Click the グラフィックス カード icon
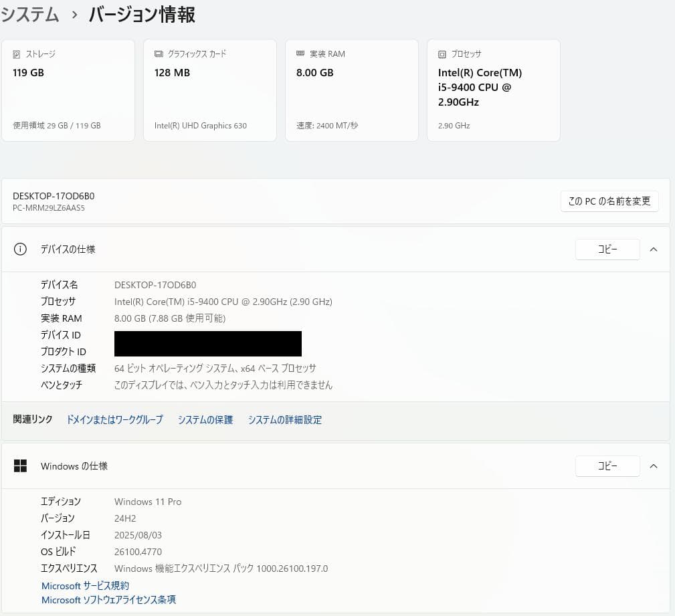675x616 pixels. coord(157,54)
